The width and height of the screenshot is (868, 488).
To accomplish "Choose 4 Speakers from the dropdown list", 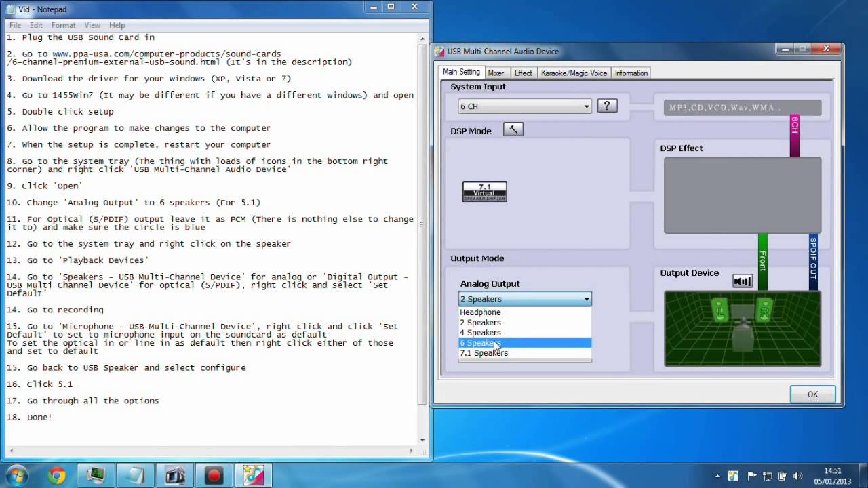I will pos(525,333).
